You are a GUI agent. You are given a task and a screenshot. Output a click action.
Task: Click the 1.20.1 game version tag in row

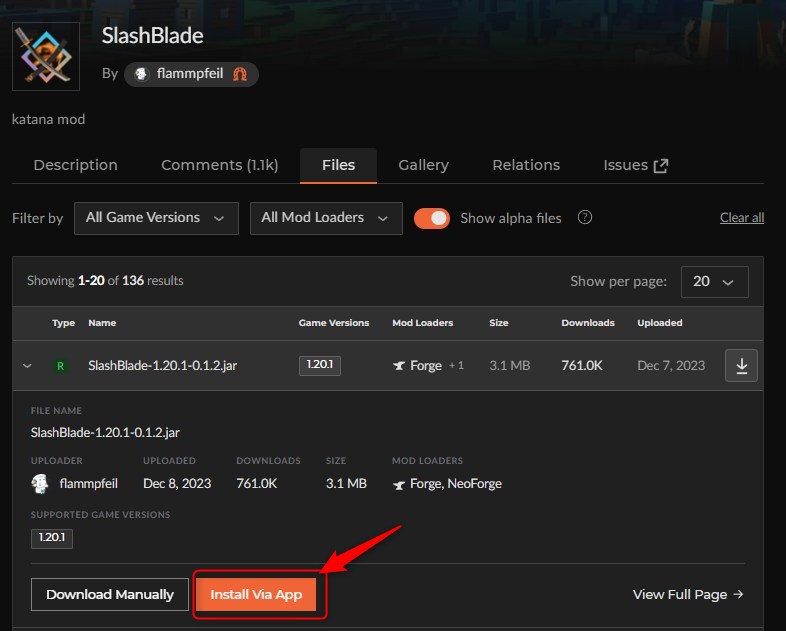coord(320,365)
